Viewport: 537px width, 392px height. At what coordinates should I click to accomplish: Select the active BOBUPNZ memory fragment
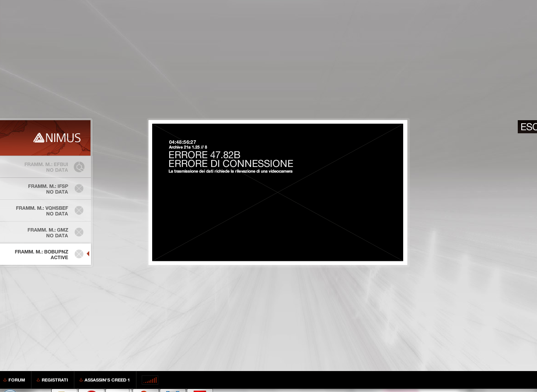(x=45, y=254)
